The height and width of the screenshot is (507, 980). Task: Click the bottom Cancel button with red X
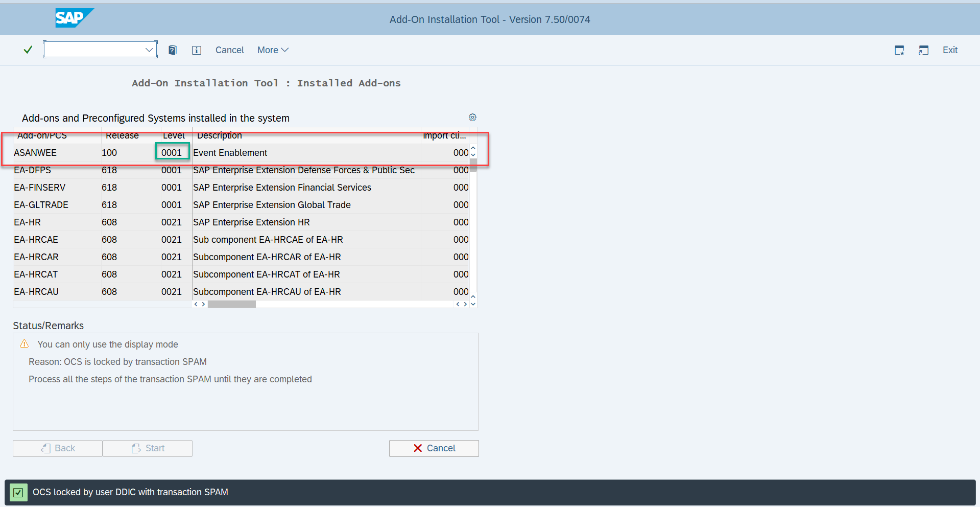434,448
